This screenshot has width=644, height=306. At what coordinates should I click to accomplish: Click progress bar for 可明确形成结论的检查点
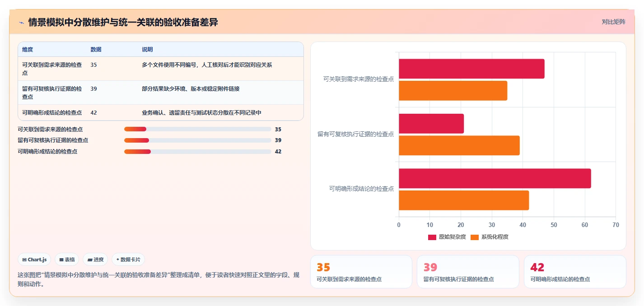tap(198, 152)
